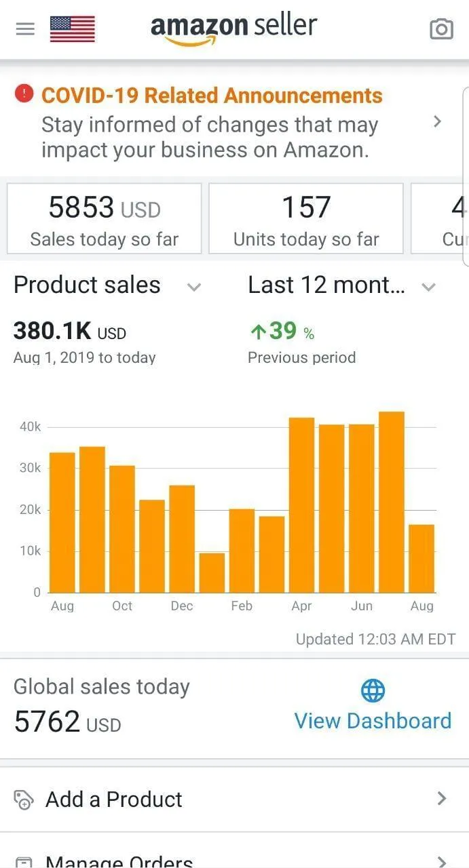Expand COVID-19 announcements chevron arrow
469x868 pixels.
438,121
